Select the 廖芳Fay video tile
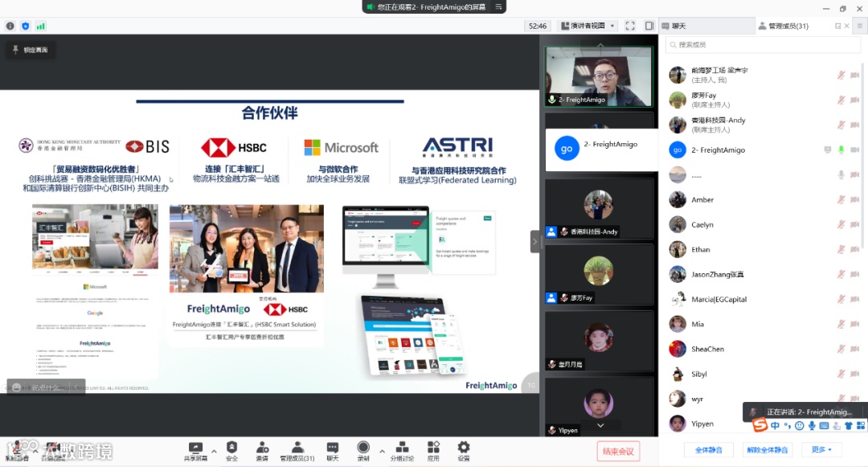The height and width of the screenshot is (467, 868). 599,275
